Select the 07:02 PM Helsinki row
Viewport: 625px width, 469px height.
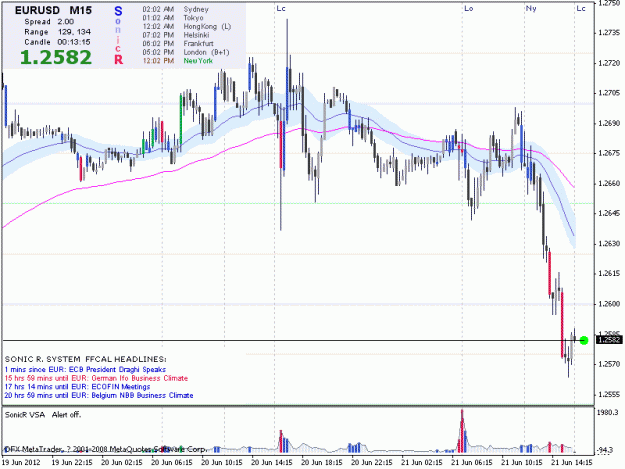[x=176, y=35]
